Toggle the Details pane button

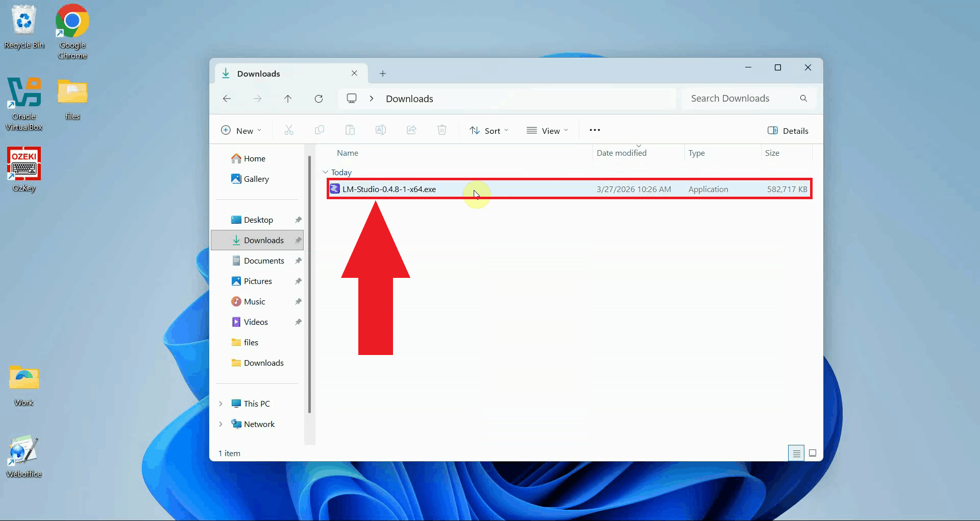tap(788, 131)
